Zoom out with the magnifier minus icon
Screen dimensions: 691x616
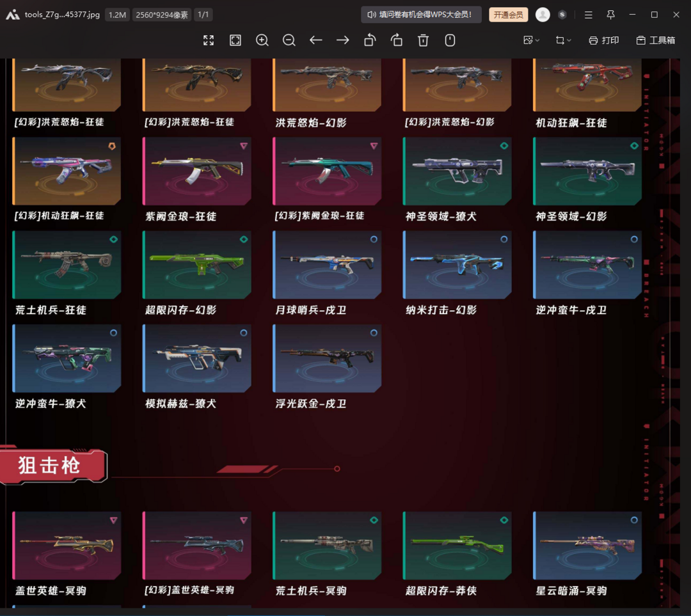(289, 40)
